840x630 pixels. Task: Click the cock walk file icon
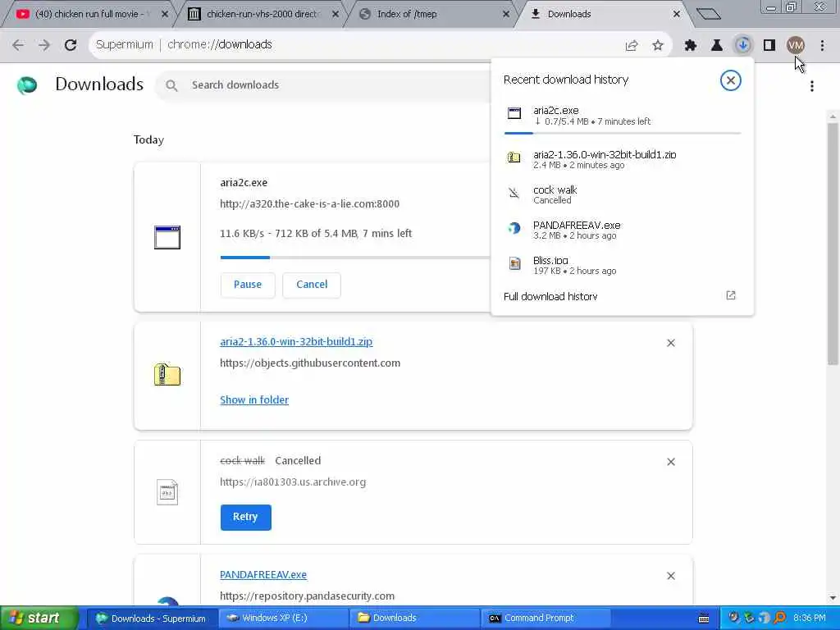tap(167, 492)
